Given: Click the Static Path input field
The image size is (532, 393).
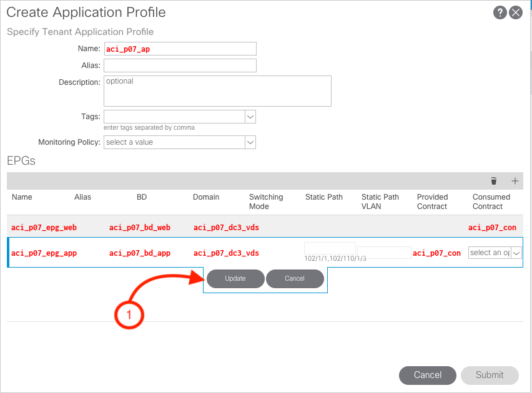Looking at the screenshot, I should (330, 248).
